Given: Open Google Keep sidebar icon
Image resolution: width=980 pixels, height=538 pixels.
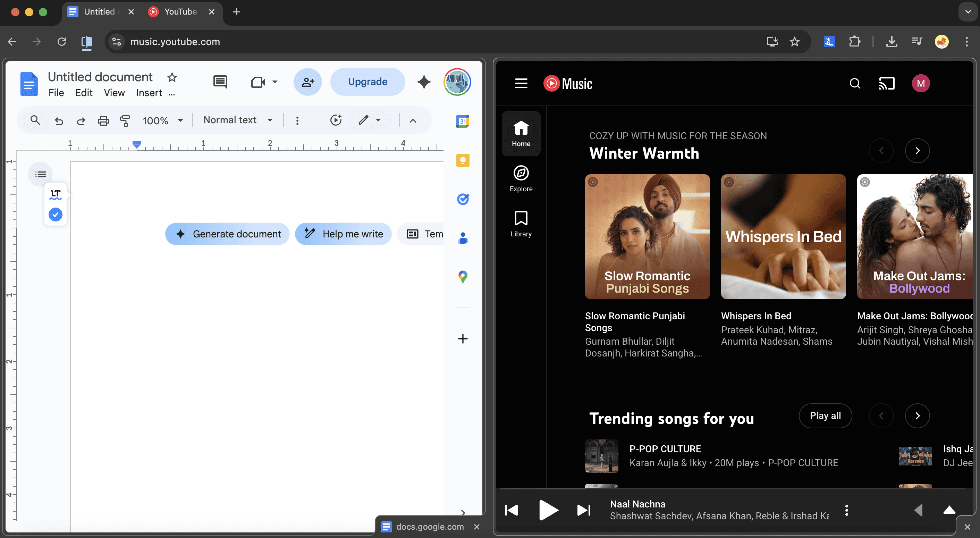Looking at the screenshot, I should [x=463, y=160].
